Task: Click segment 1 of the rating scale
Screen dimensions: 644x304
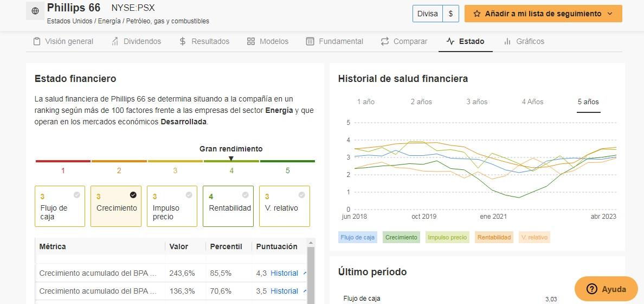Action: click(x=63, y=161)
